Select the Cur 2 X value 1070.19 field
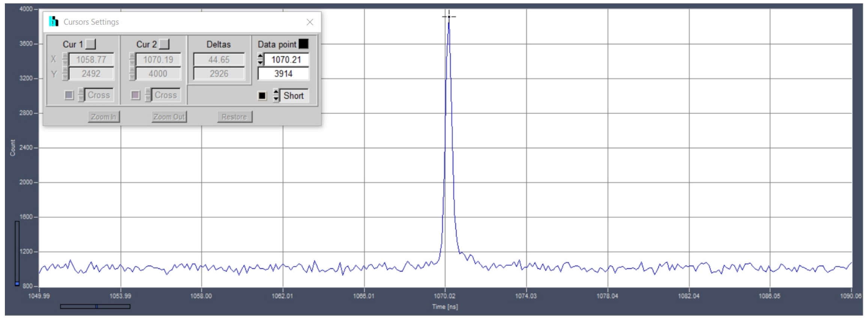The image size is (868, 318). 158,59
